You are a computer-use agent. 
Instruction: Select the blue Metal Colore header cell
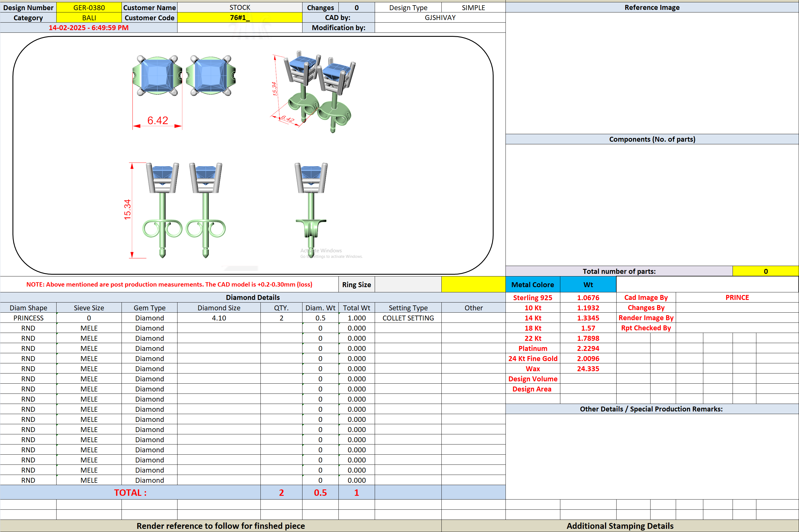[x=532, y=284]
